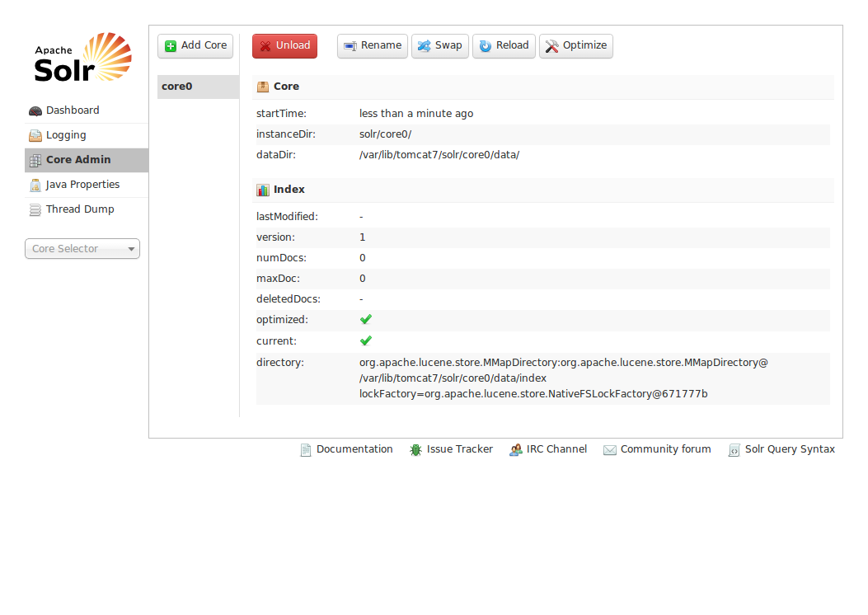Click the numDocs value 0
The image size is (868, 615).
(363, 257)
